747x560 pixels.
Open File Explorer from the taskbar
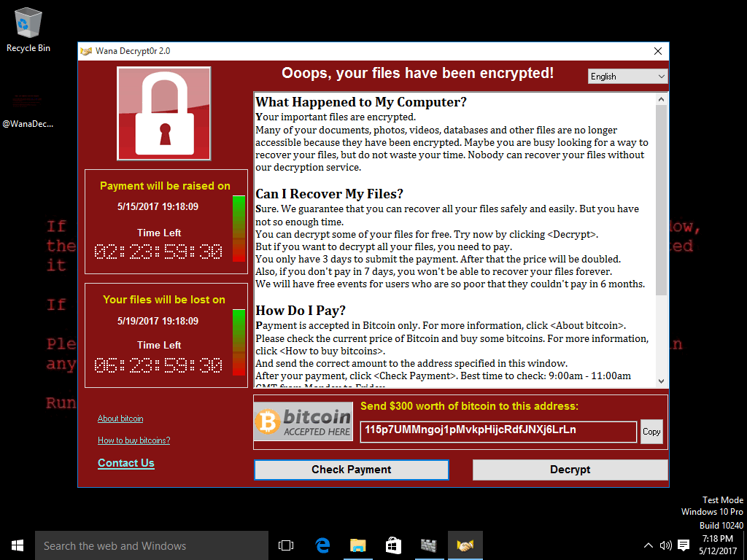358,545
